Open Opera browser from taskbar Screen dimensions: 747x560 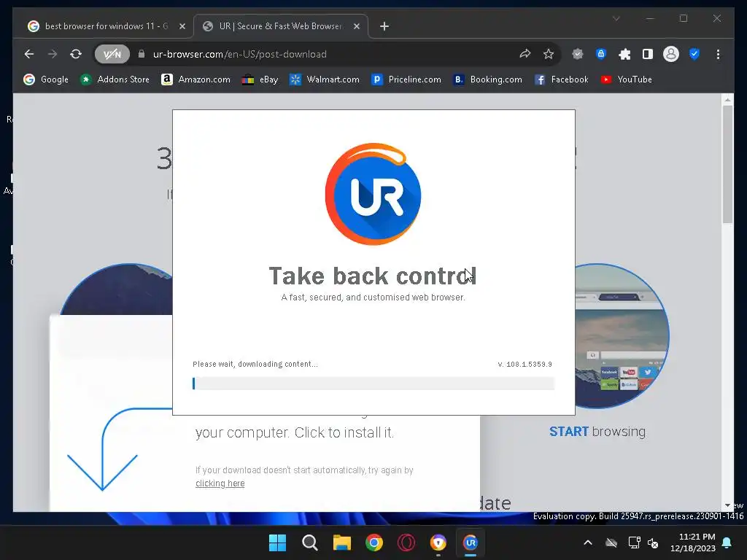(x=406, y=542)
